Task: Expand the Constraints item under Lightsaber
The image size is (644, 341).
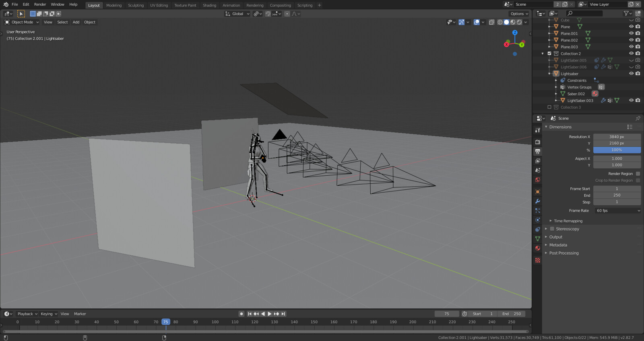Action: click(556, 80)
